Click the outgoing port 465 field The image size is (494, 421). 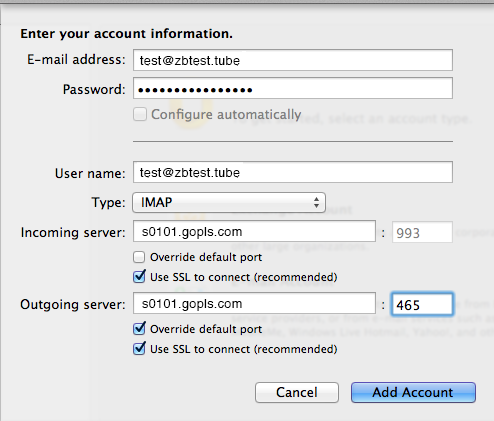[422, 304]
